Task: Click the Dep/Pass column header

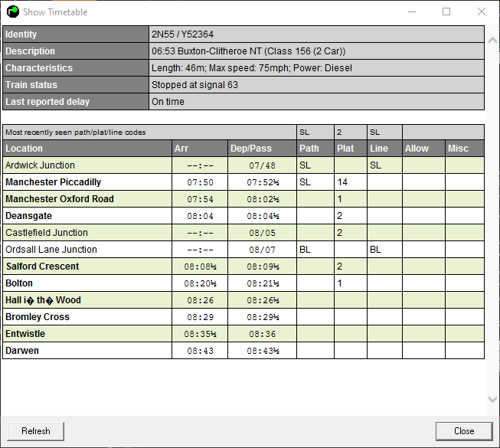Action: 262,149
